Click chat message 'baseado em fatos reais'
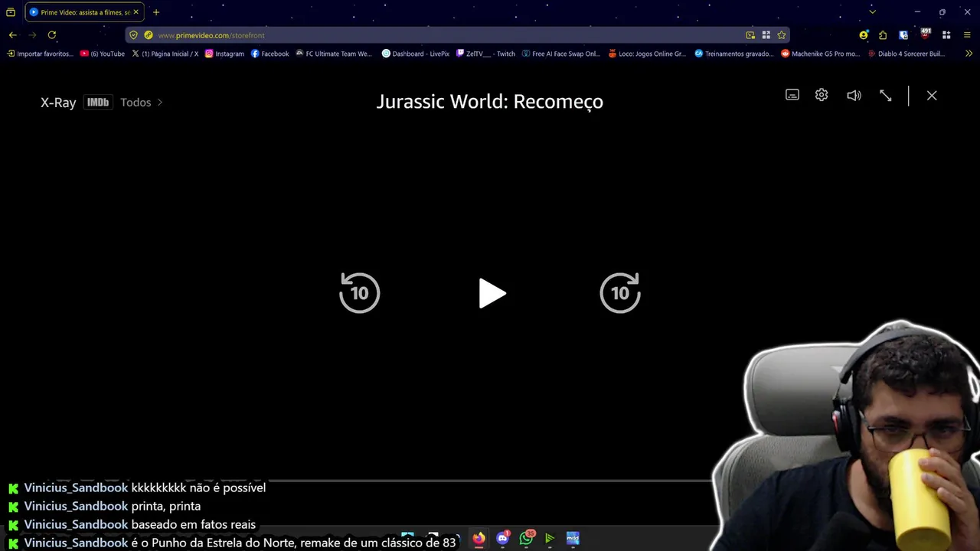 pyautogui.click(x=194, y=524)
